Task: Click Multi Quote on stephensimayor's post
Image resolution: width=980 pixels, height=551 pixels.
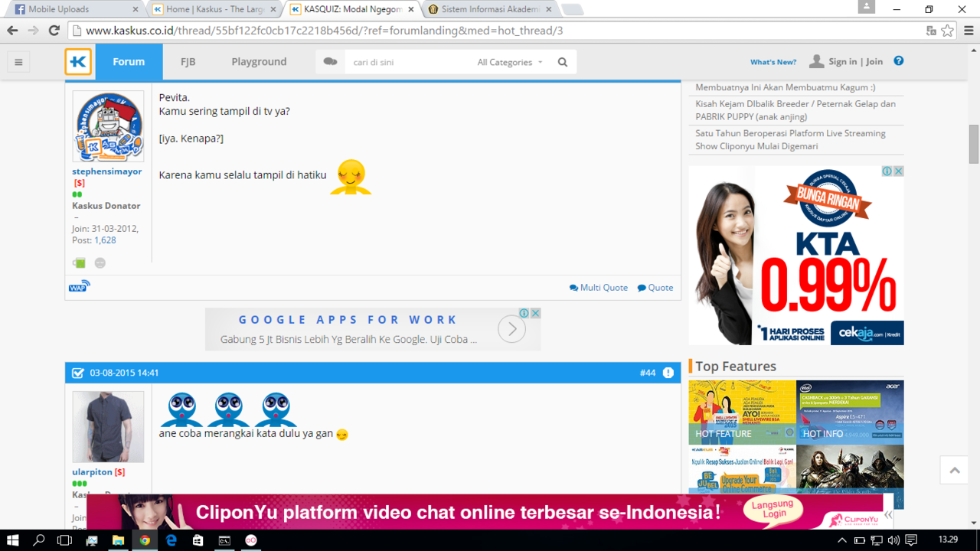Action: 599,288
